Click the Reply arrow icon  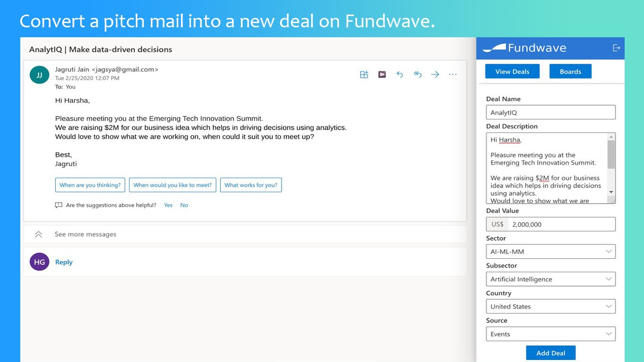(x=400, y=74)
